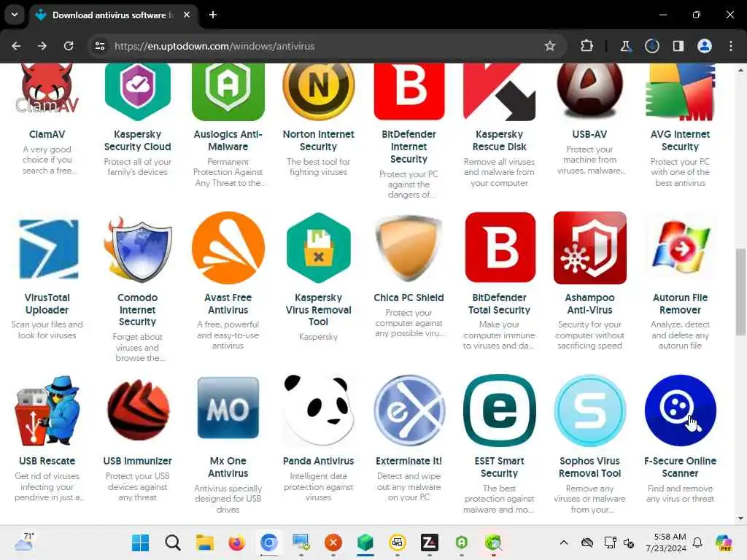Go forward to the next page
Image resolution: width=747 pixels, height=560 pixels.
[x=42, y=46]
